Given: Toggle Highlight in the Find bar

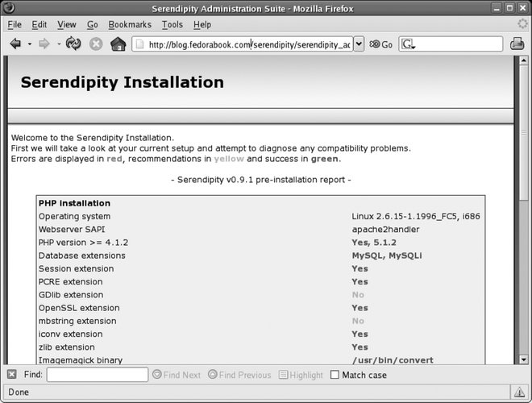Looking at the screenshot, I should [301, 375].
